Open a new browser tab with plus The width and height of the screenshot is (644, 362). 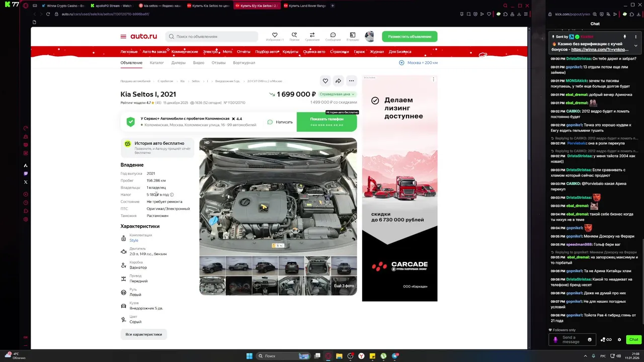[x=333, y=6]
